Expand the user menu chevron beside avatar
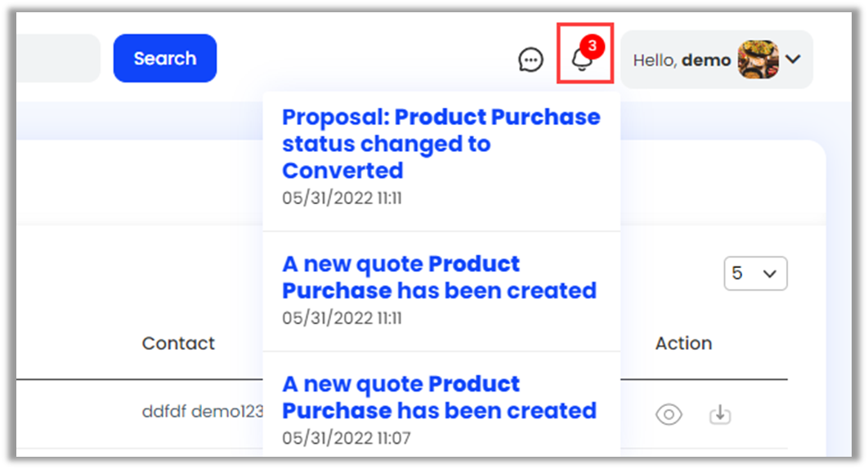This screenshot has width=868, height=469. point(792,60)
